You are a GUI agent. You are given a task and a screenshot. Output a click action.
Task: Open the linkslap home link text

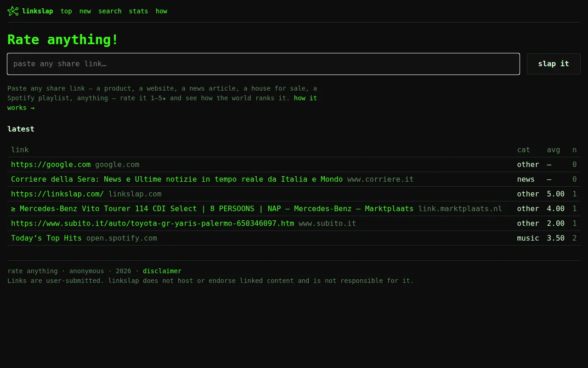(x=38, y=11)
